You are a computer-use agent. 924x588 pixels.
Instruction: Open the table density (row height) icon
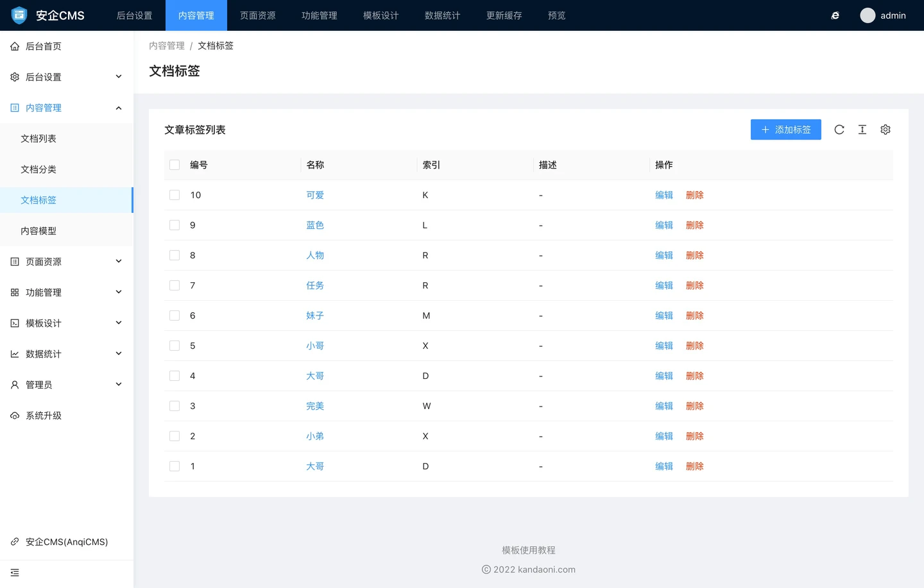pos(862,130)
